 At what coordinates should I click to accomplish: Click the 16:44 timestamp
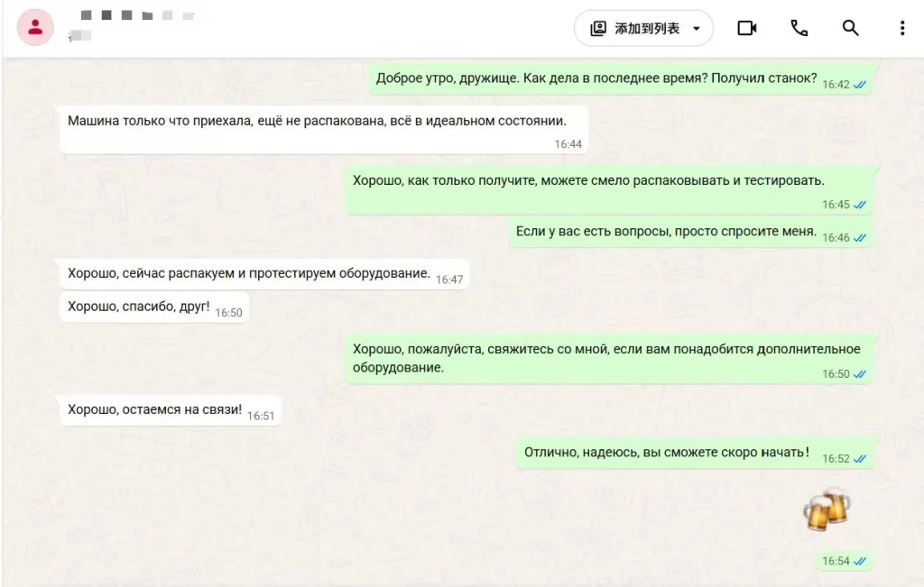pos(568,144)
